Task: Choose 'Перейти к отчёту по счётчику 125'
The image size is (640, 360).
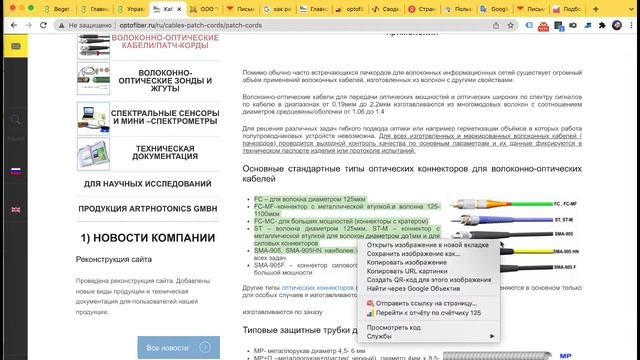Action: [x=428, y=313]
